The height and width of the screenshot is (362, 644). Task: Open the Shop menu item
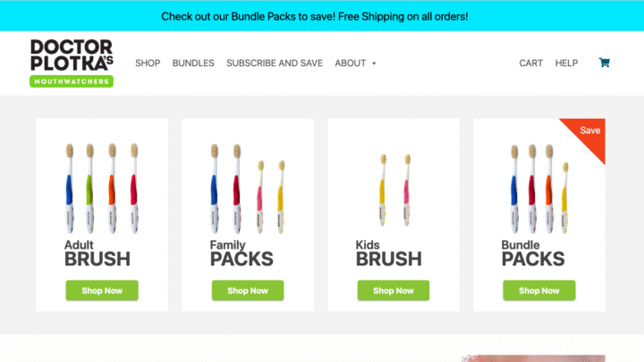pyautogui.click(x=148, y=63)
